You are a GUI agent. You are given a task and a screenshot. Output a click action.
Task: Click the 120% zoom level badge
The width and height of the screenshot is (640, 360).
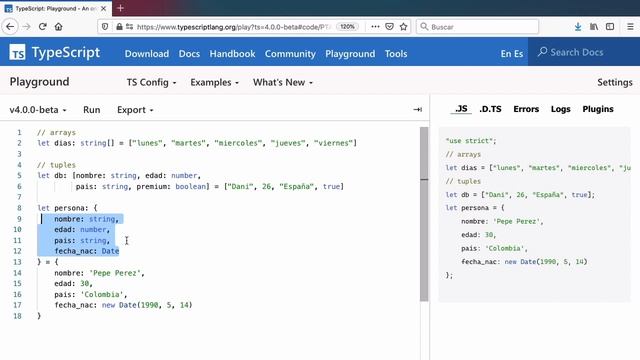tap(347, 27)
